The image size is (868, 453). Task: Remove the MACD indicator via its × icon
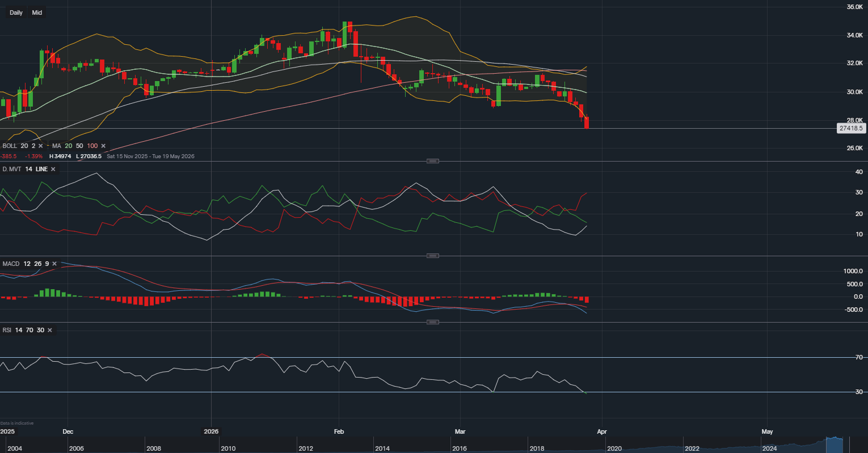coord(54,264)
